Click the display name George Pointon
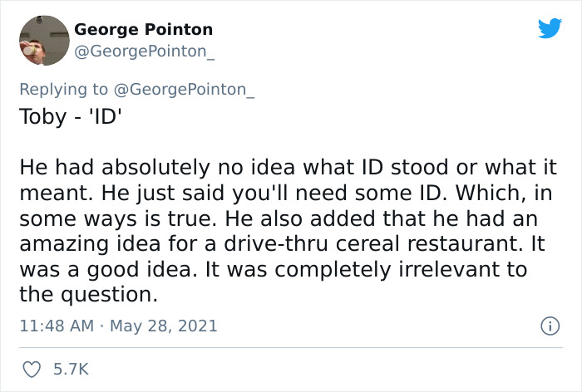The width and height of the screenshot is (582, 392). [143, 29]
